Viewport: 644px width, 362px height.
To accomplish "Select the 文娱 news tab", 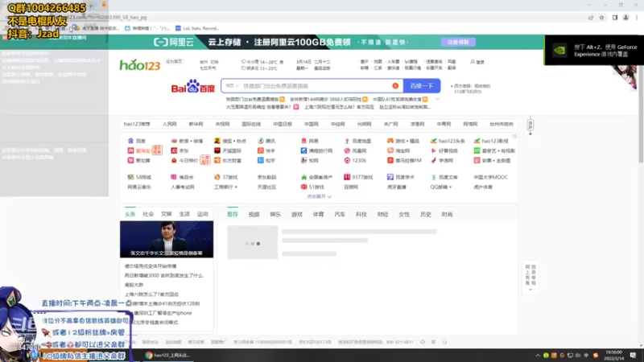I will pyautogui.click(x=167, y=214).
